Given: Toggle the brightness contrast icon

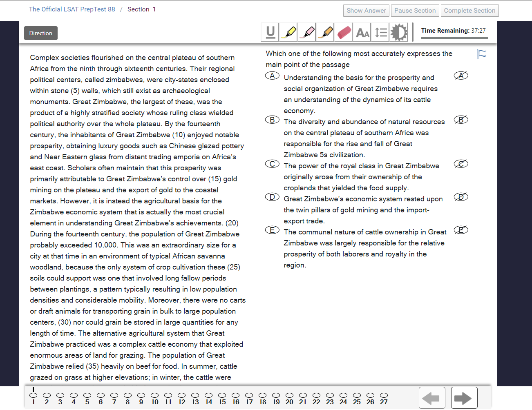Looking at the screenshot, I should point(399,32).
